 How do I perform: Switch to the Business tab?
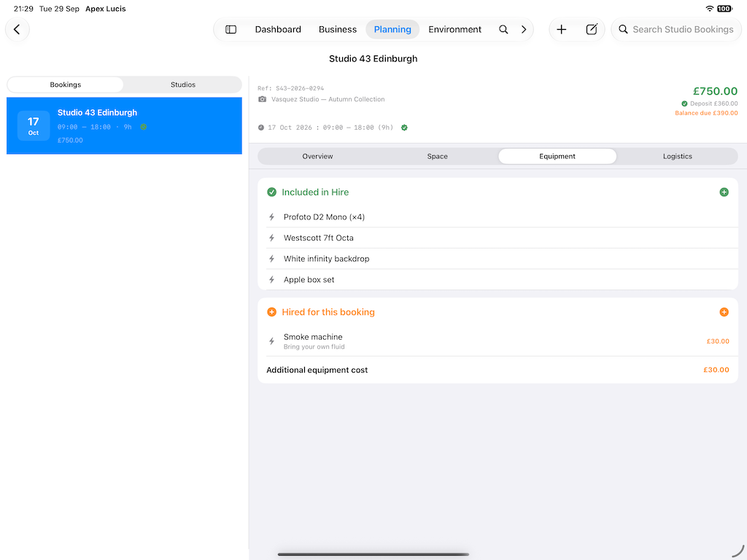[x=338, y=29]
